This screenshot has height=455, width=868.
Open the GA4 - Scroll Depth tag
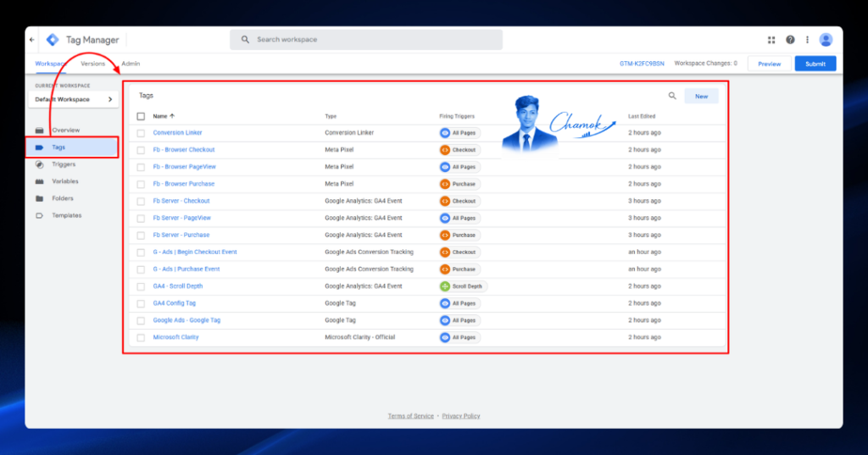point(178,286)
